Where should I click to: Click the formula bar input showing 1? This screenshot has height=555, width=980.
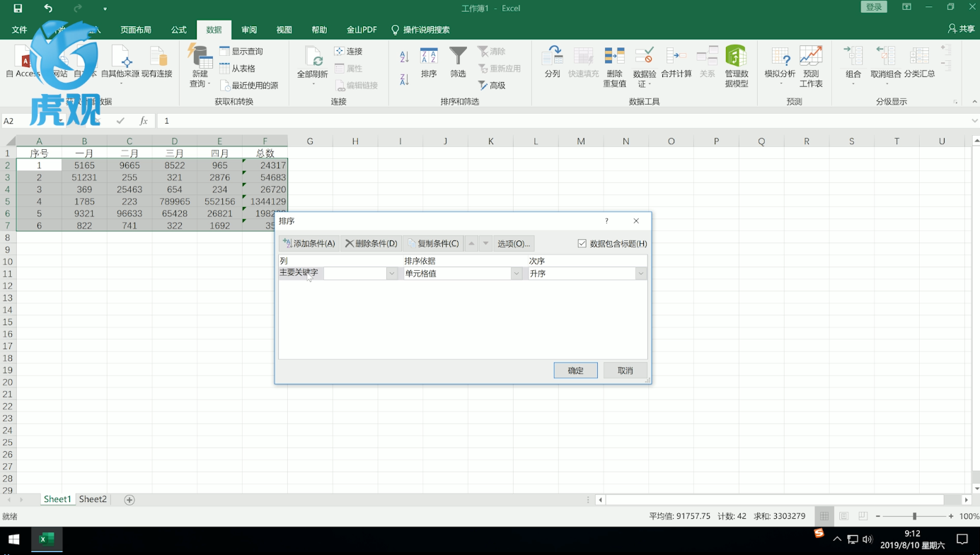(x=564, y=121)
